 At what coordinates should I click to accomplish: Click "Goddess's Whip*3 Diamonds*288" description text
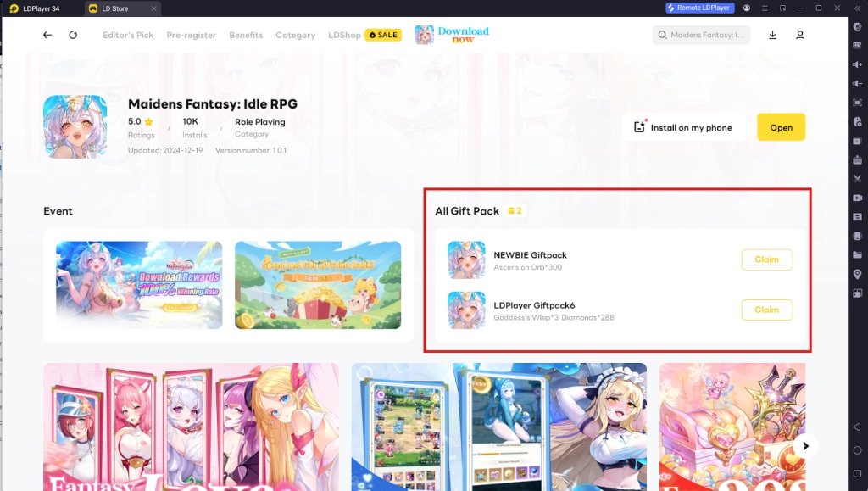point(554,318)
